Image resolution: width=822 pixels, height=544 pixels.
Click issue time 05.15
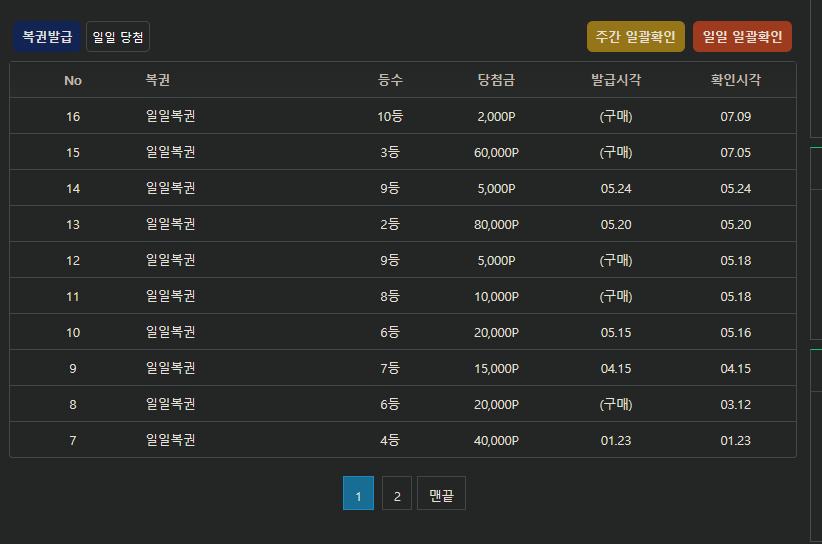tap(616, 332)
